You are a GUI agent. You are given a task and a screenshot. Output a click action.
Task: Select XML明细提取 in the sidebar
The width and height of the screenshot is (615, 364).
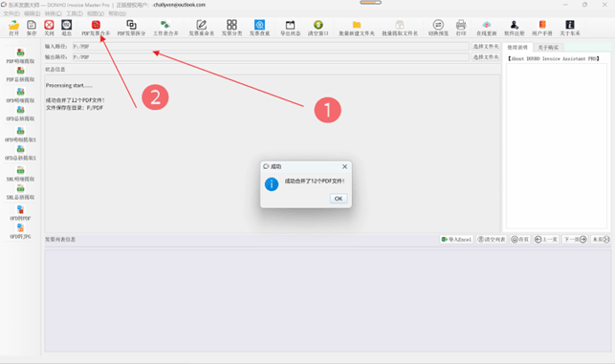tap(20, 174)
